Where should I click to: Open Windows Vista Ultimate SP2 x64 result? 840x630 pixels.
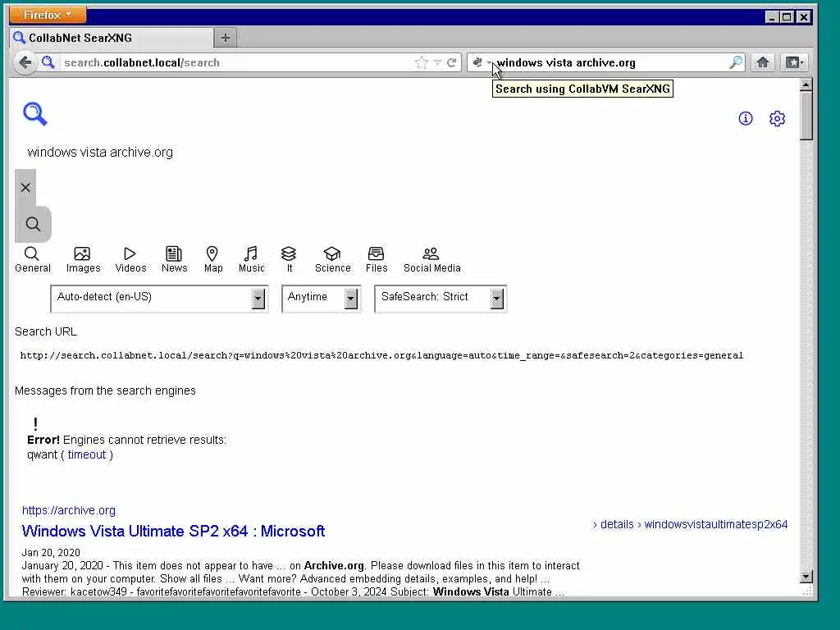[173, 531]
